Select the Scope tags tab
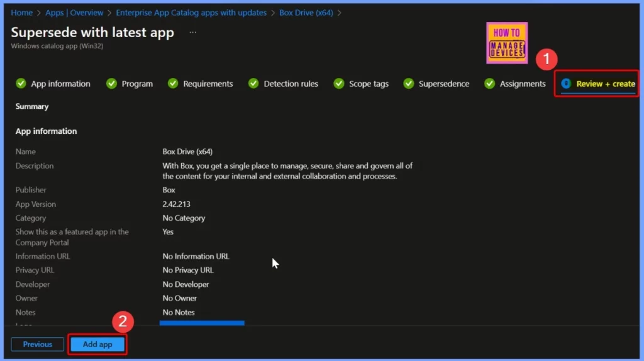Screen dimensions: 644x361 click(361, 84)
